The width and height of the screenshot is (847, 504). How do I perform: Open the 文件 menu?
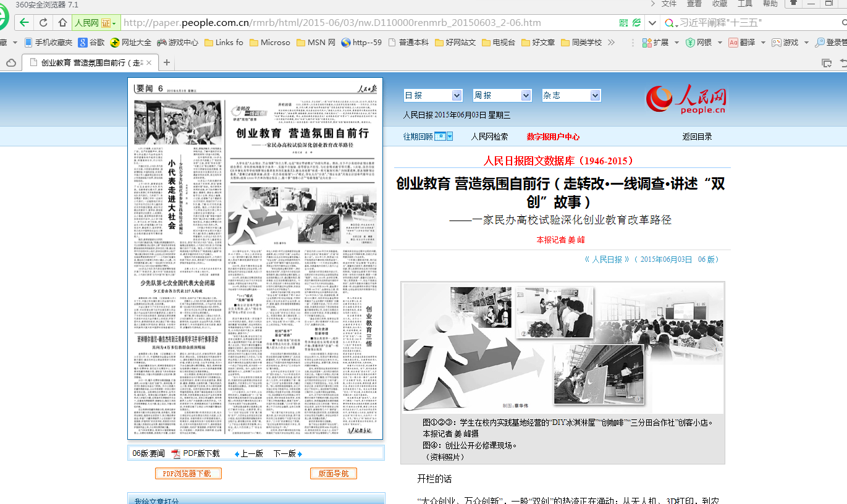pyautogui.click(x=669, y=4)
